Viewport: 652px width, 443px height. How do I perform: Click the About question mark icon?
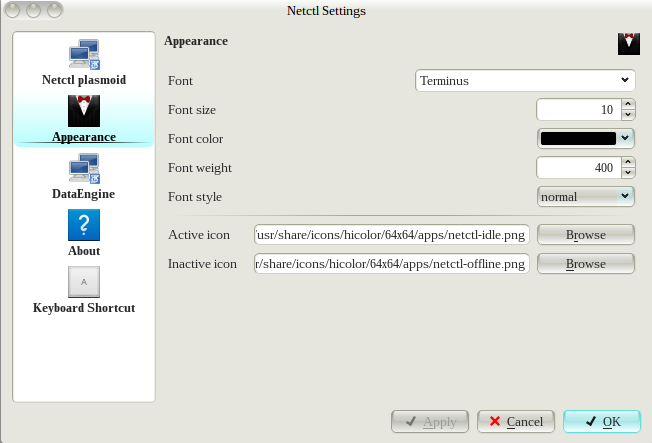tap(84, 225)
